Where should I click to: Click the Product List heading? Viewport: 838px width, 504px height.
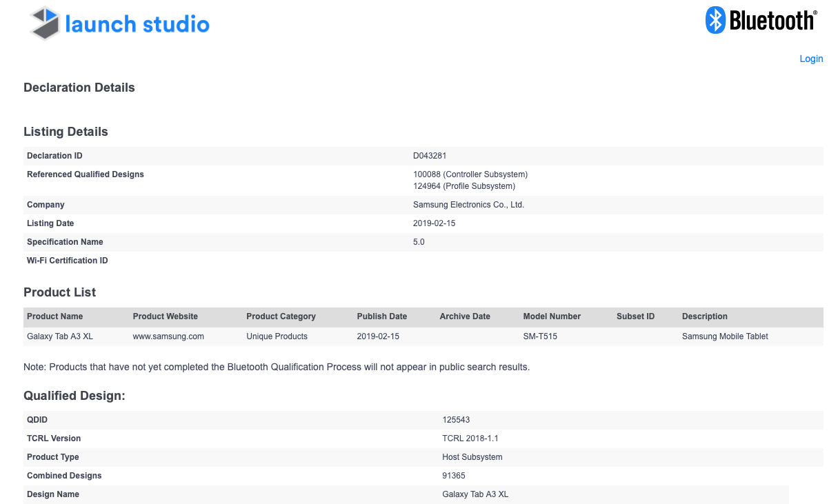point(59,292)
